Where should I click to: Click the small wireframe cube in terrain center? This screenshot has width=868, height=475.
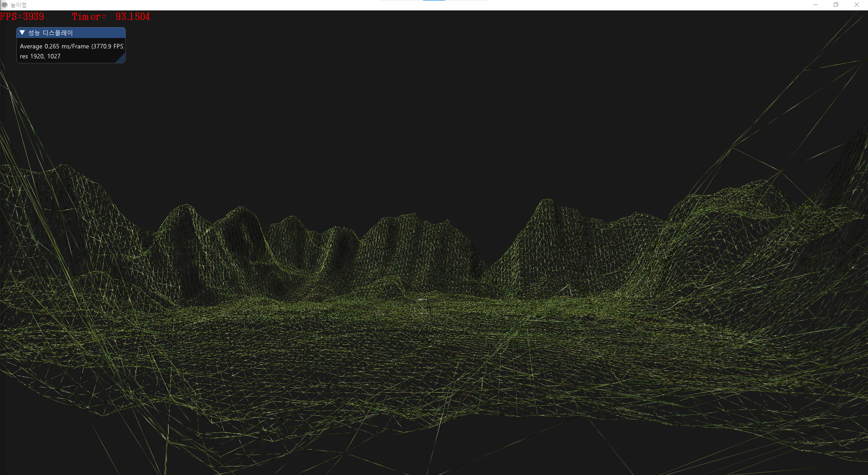pos(422,306)
